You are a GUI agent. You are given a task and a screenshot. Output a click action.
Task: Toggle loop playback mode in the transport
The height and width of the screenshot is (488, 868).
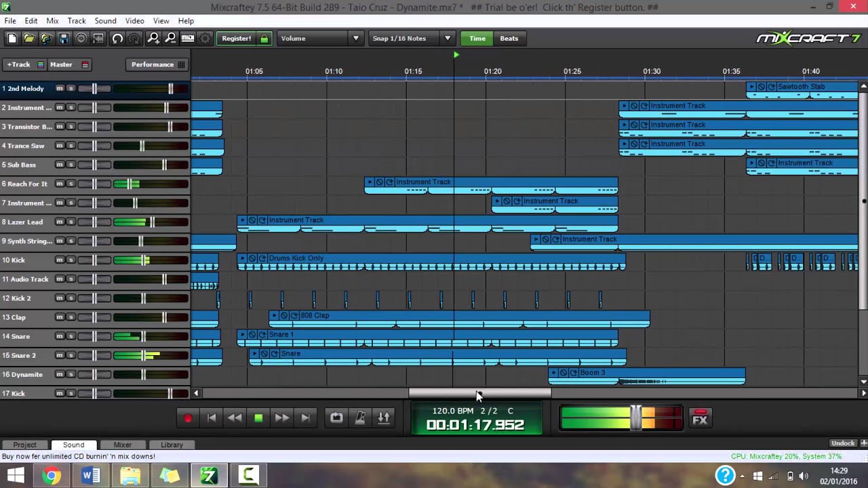pyautogui.click(x=336, y=418)
